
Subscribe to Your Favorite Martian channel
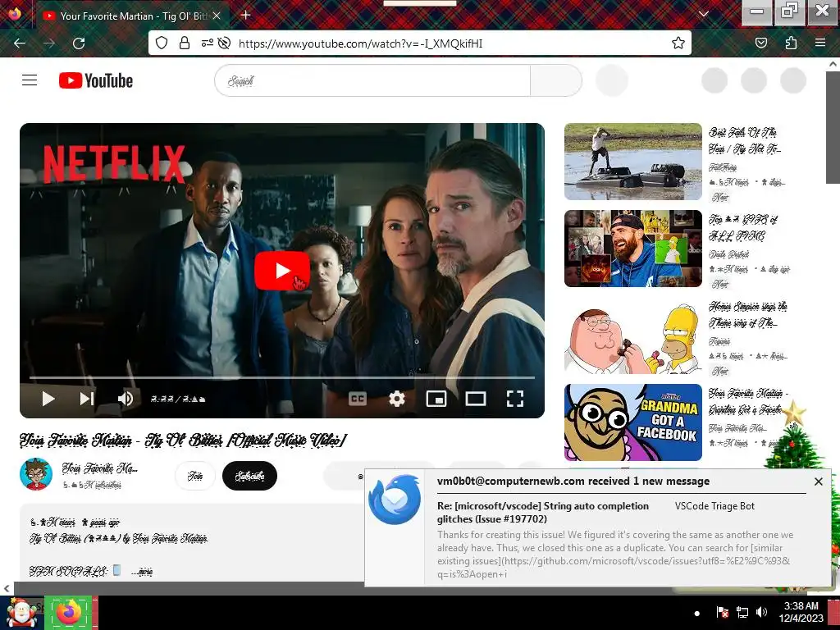[x=249, y=476]
